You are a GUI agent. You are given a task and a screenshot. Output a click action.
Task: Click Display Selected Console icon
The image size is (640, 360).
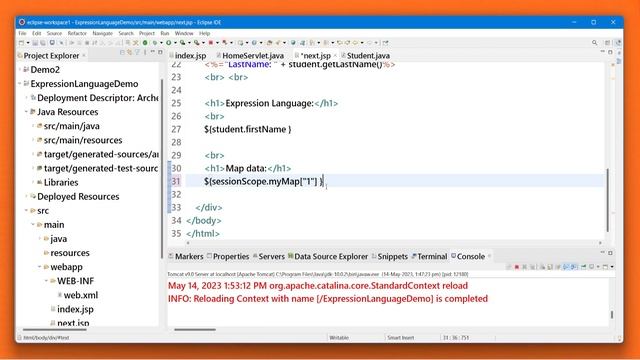[x=592, y=267]
